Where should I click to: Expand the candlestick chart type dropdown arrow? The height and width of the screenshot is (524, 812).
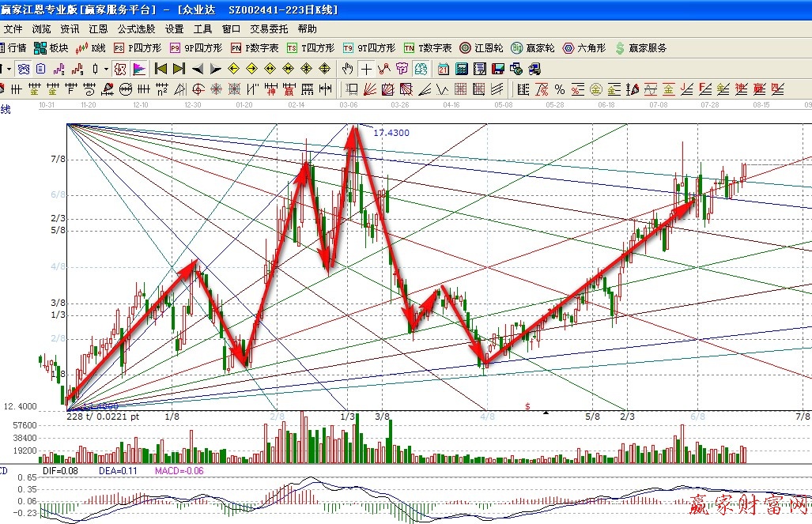(x=106, y=69)
